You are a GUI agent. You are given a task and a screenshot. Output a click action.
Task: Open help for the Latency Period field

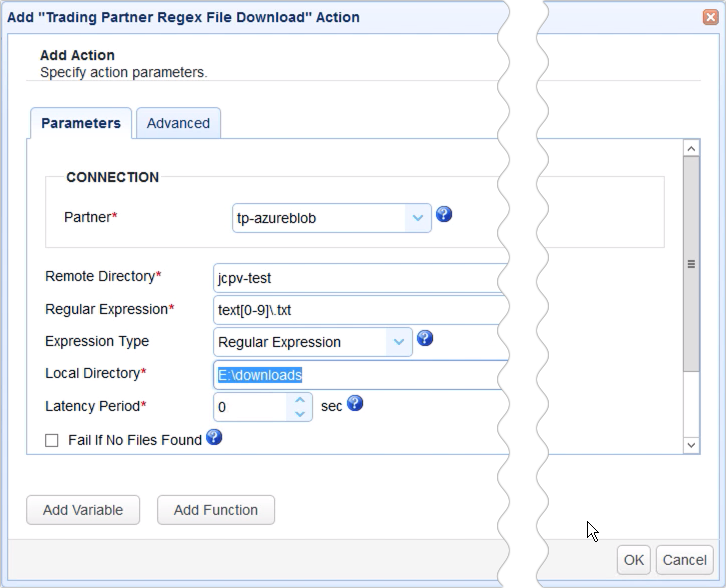coord(354,404)
